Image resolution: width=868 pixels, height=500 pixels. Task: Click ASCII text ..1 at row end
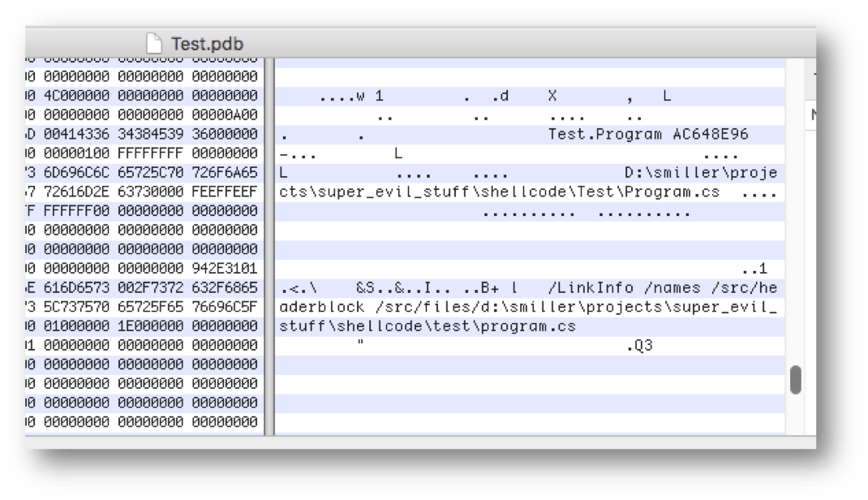(x=754, y=269)
